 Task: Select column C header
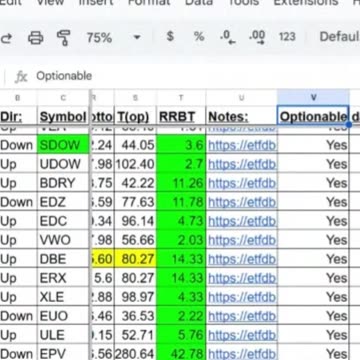(x=63, y=98)
